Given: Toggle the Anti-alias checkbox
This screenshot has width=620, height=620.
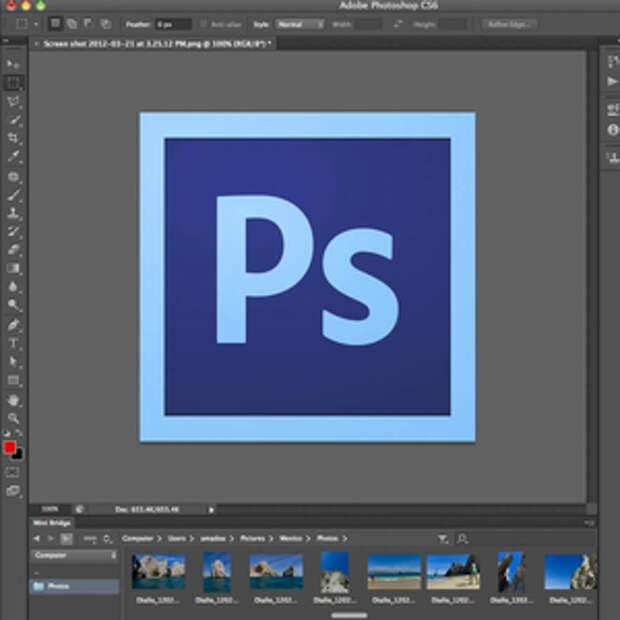Looking at the screenshot, I should click(x=203, y=24).
